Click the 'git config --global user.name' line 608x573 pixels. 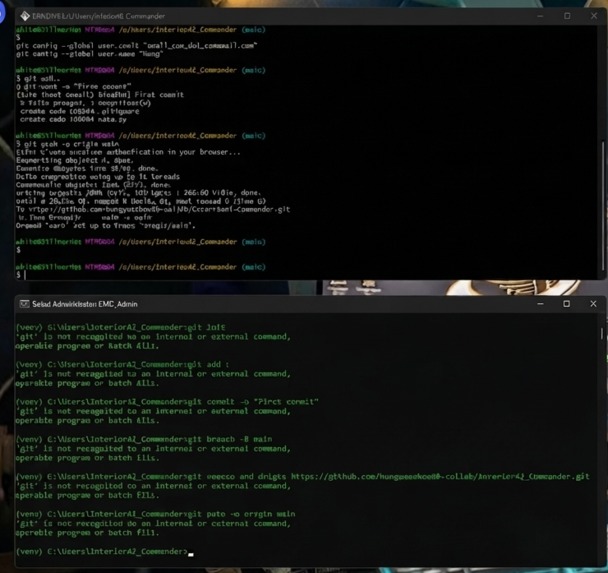click(90, 54)
